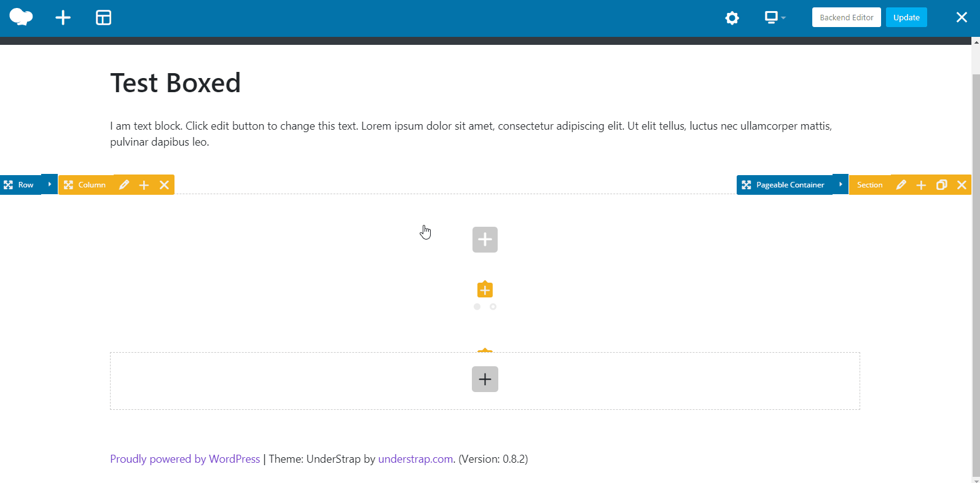This screenshot has height=483, width=980.
Task: Select the Column control label
Action: (92, 185)
